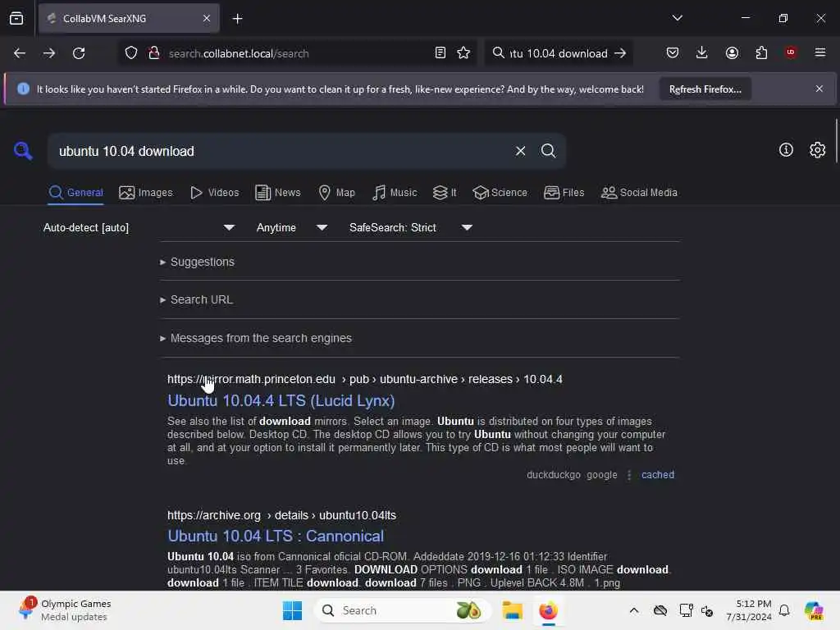This screenshot has height=630, width=840.
Task: Open the taskbar clock and date
Action: tap(748, 610)
